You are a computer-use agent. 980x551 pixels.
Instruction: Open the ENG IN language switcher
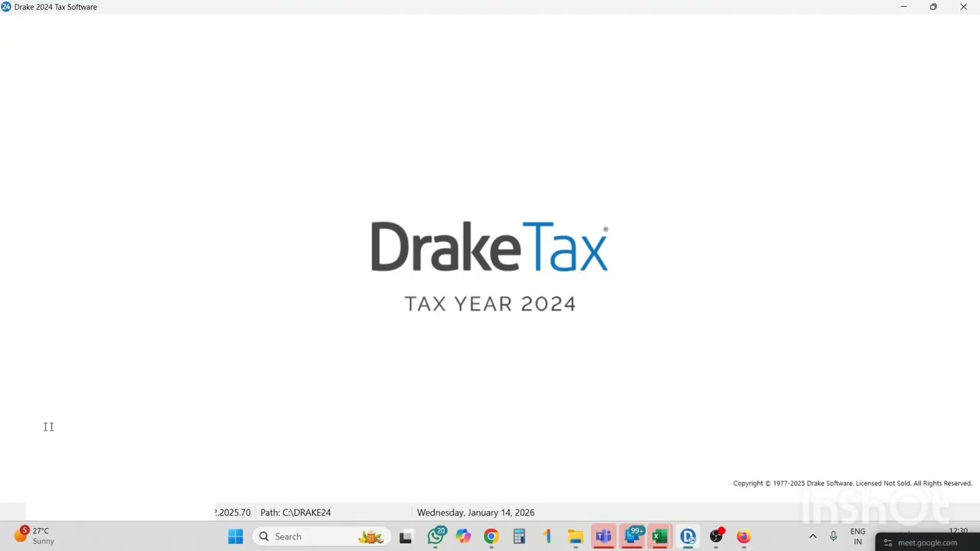tap(857, 536)
